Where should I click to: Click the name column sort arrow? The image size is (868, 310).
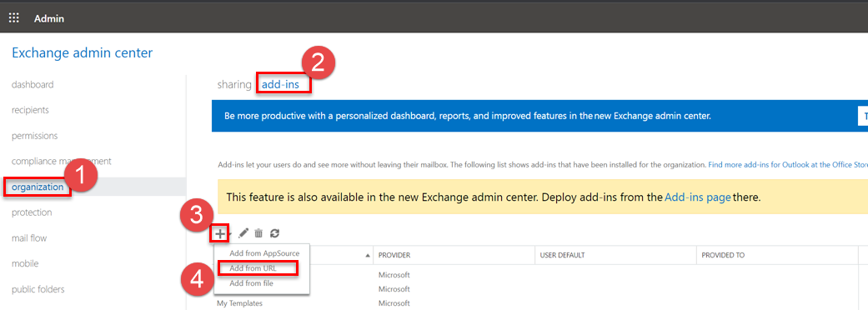tap(368, 255)
